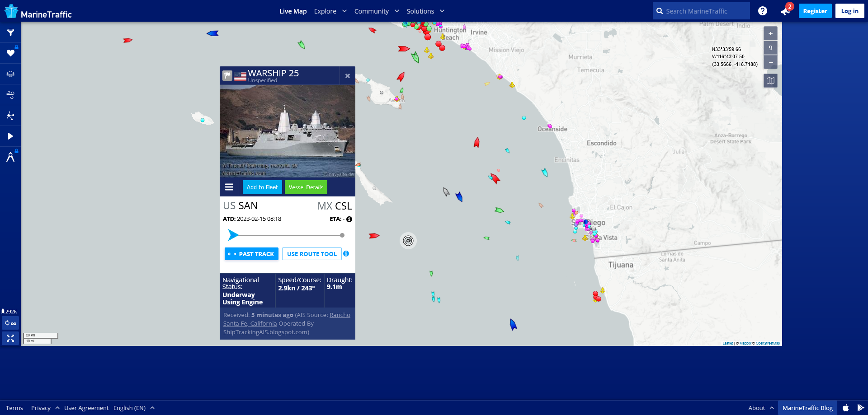Image resolution: width=868 pixels, height=415 pixels.
Task: Click the flag icon beside WARSHIP 25
Action: pyautogui.click(x=227, y=75)
